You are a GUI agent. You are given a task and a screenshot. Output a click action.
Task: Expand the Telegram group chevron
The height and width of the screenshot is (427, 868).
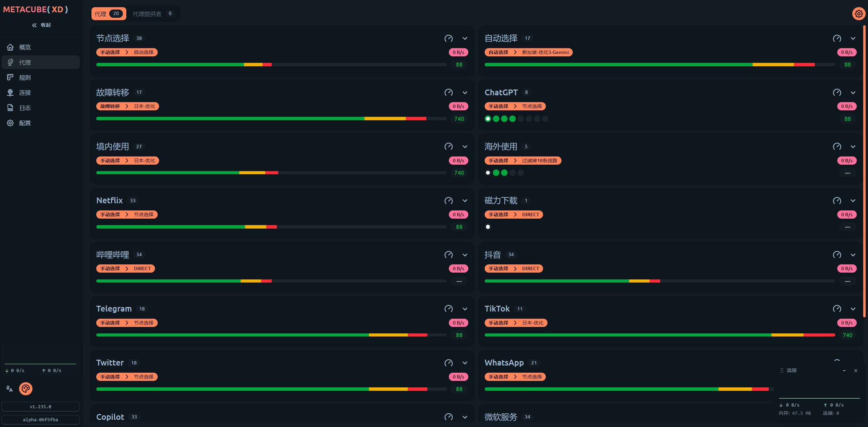(465, 309)
